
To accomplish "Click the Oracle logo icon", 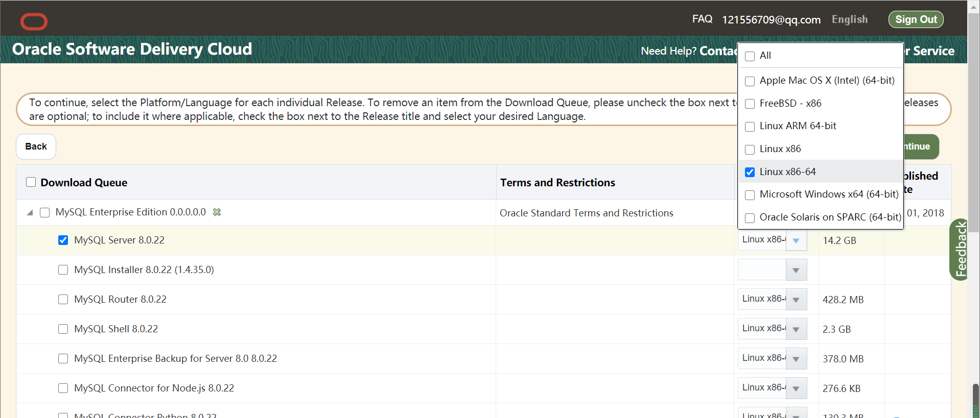I will pos(34,21).
